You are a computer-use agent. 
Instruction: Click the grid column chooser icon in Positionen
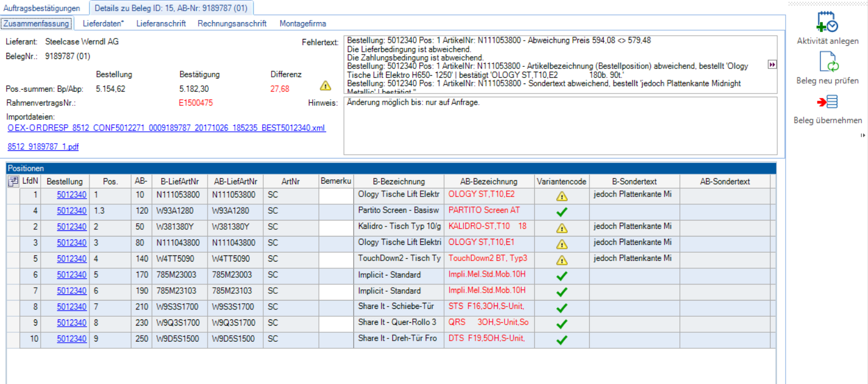pos(13,181)
